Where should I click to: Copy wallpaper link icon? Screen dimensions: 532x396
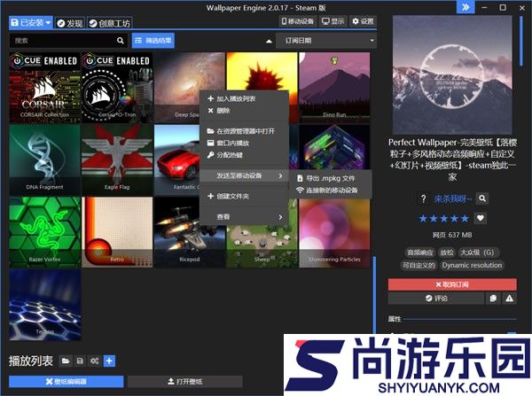(x=493, y=299)
